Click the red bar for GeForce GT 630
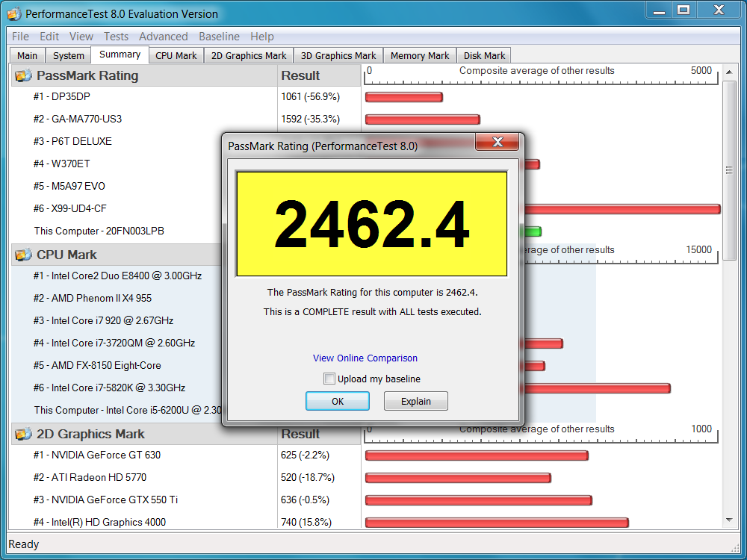 tap(477, 455)
